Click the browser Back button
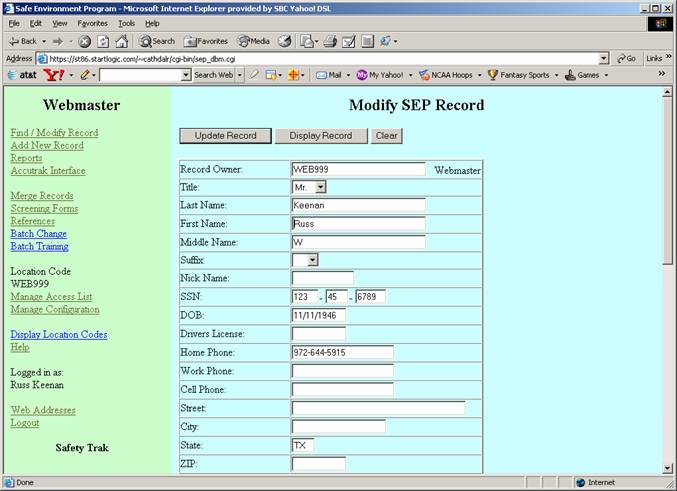Viewport: 677px width, 491px height. click(x=22, y=41)
